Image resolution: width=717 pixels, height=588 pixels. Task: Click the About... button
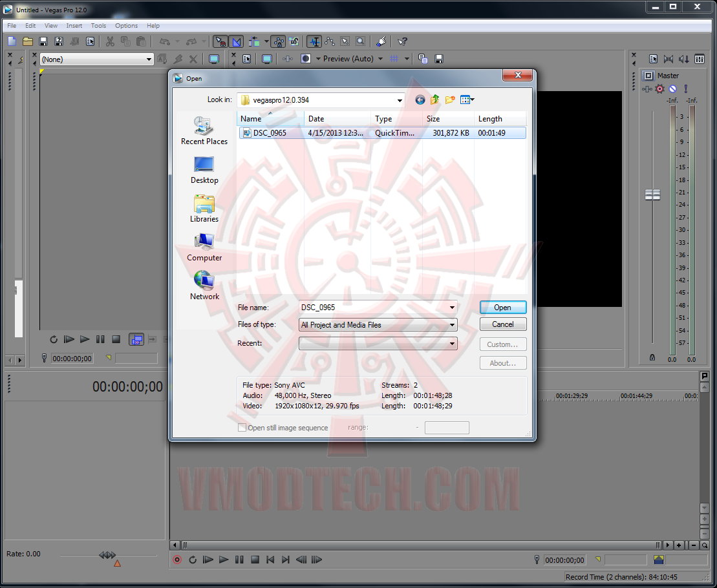(503, 363)
